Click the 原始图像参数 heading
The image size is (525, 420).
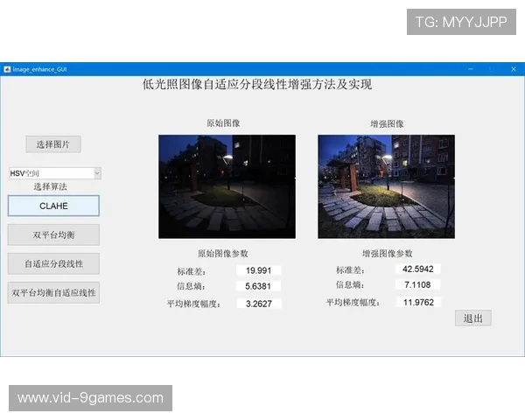[x=222, y=254]
